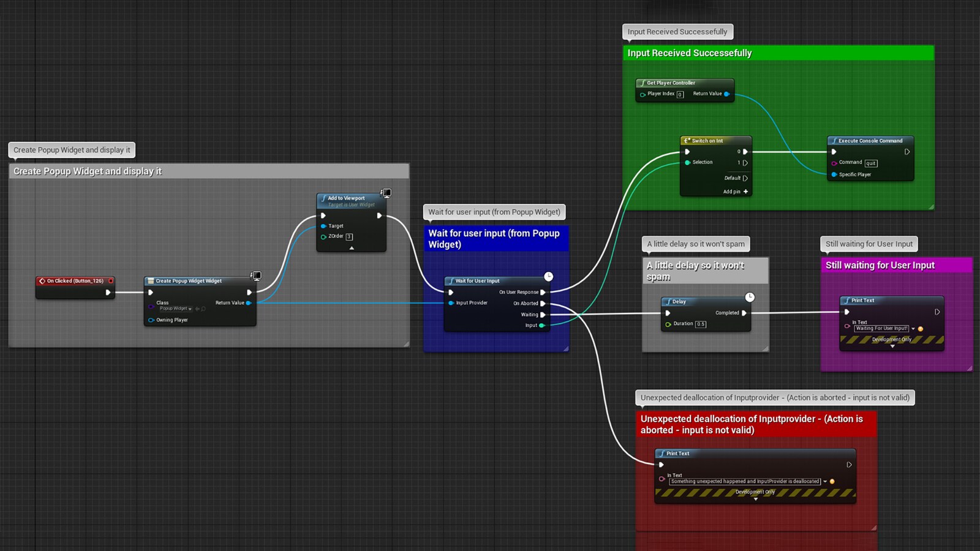This screenshot has height=551, width=980.
Task: Click the Selection pin on Switch on Int
Action: (687, 162)
